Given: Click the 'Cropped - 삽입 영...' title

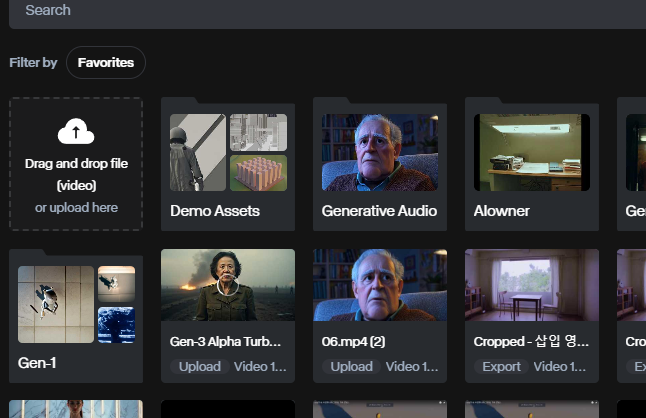Looking at the screenshot, I should [531, 341].
